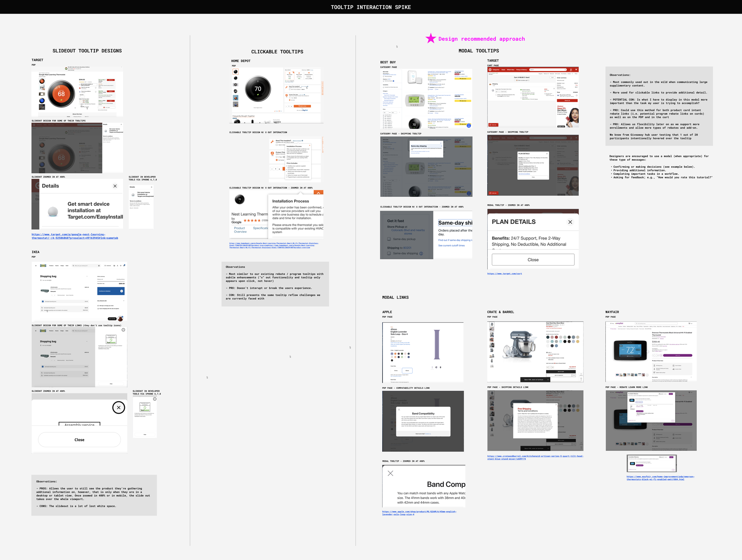Check the Same-day pickup checkbox
Image resolution: width=742 pixels, height=560 pixels.
tap(389, 239)
